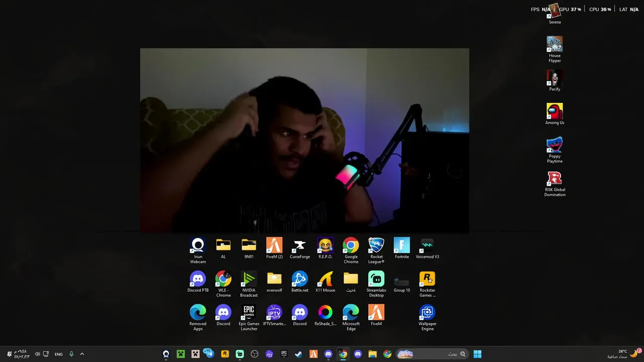Open X11 Mouse desktop shortcut
644x362 pixels.
pos(326,282)
